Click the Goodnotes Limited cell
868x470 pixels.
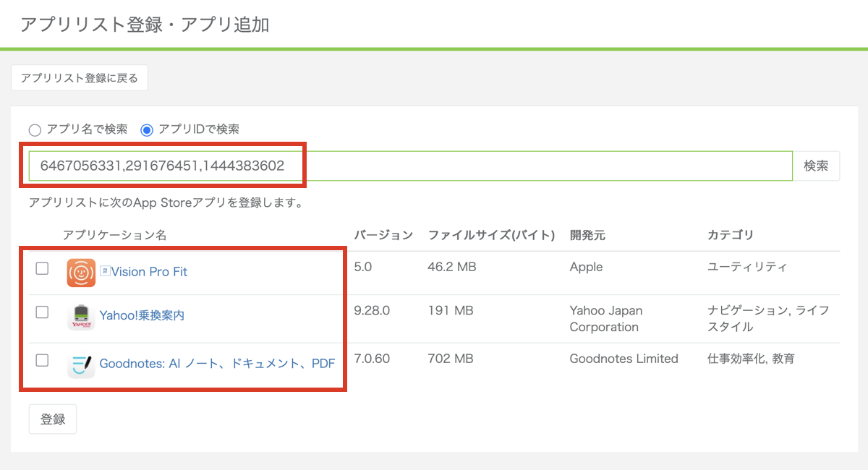pyautogui.click(x=624, y=358)
